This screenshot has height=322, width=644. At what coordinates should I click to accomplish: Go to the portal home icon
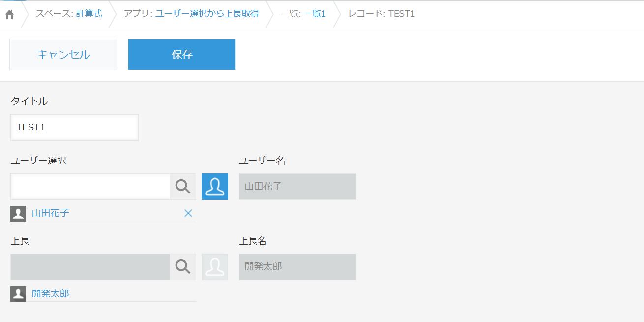point(9,14)
